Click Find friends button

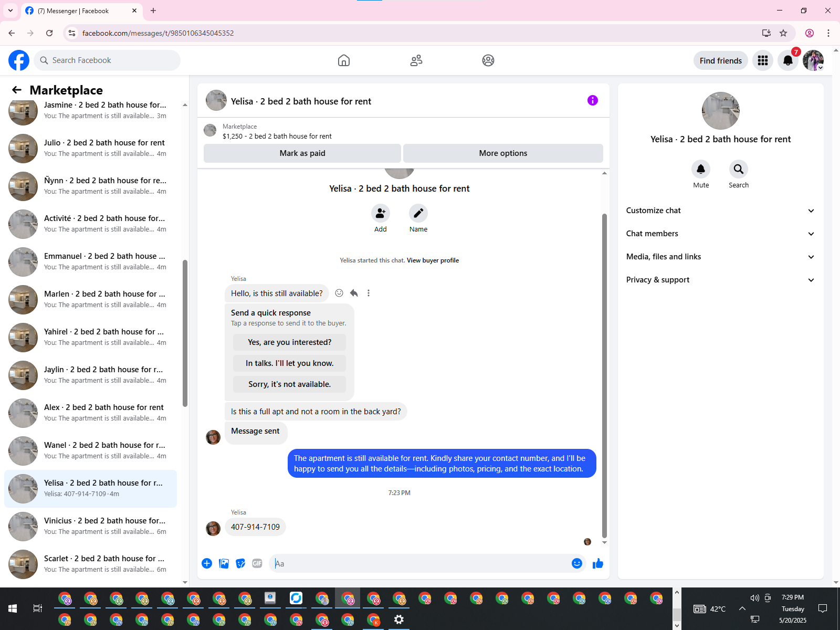(x=720, y=60)
